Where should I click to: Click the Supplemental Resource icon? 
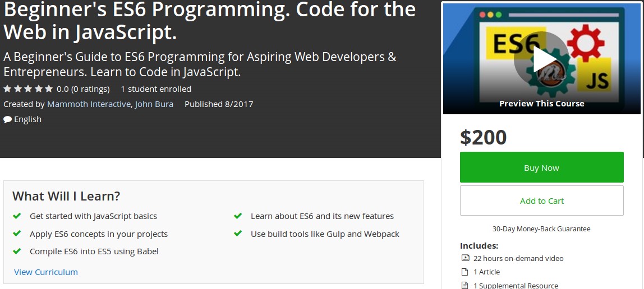[465, 285]
